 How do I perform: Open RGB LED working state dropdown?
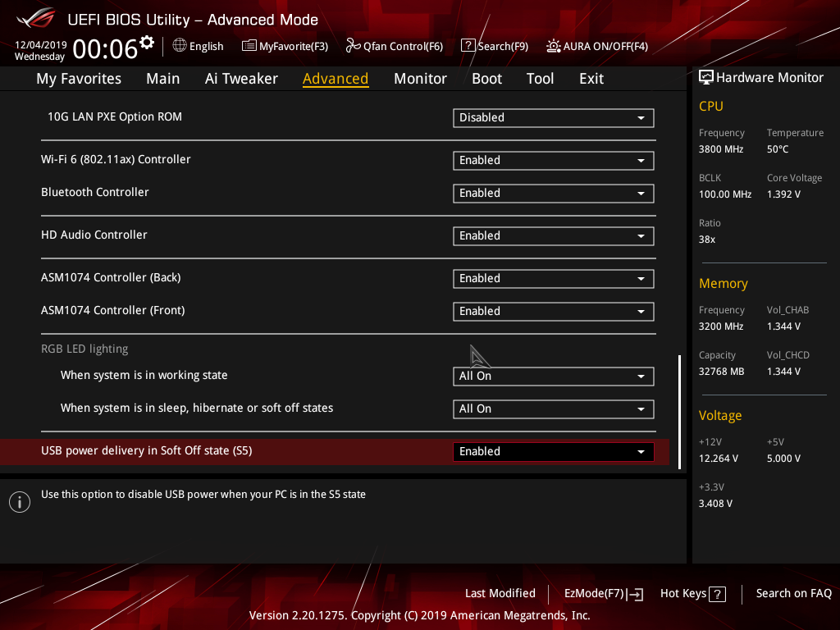click(554, 376)
